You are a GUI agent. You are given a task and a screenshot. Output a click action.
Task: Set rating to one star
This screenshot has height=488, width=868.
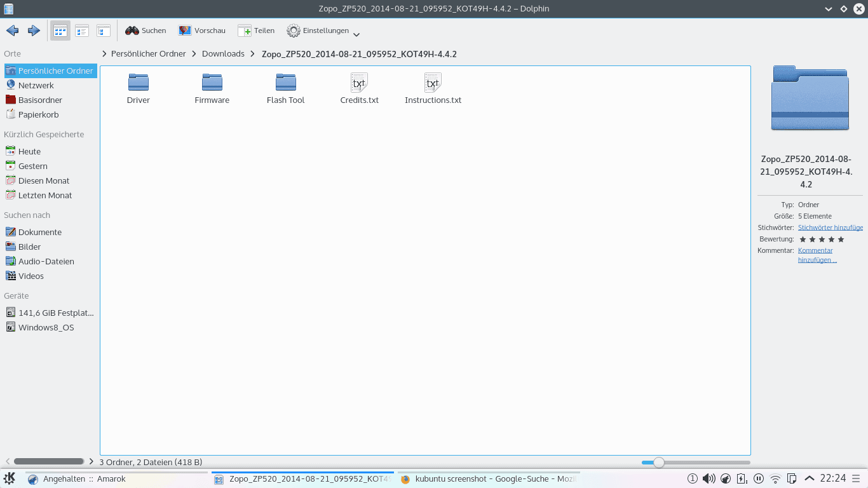(803, 240)
